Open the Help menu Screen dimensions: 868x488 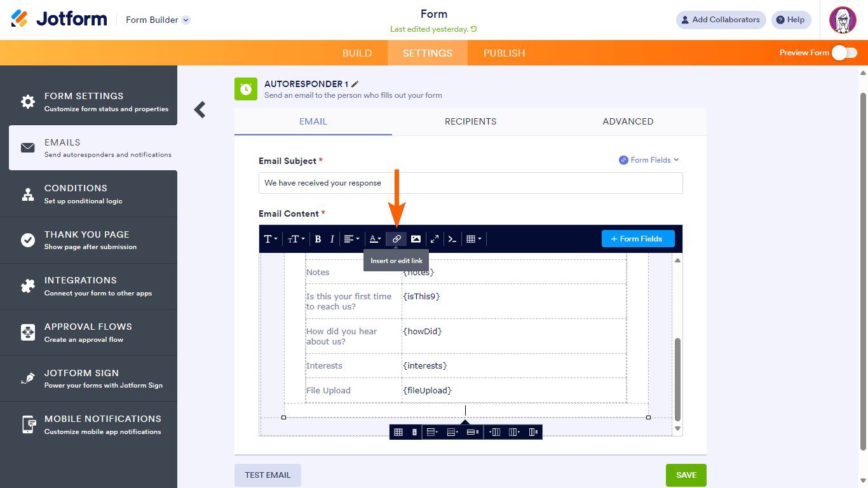tap(791, 20)
